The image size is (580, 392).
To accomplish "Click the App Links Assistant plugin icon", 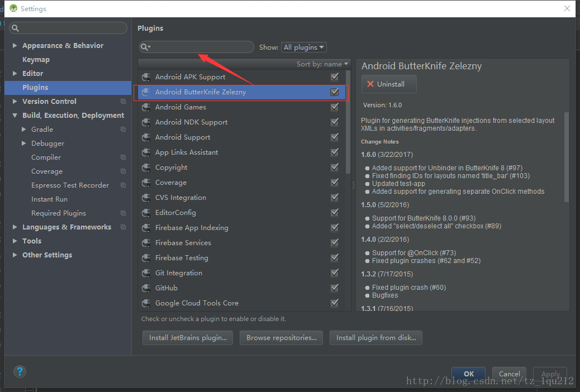I will (x=146, y=152).
